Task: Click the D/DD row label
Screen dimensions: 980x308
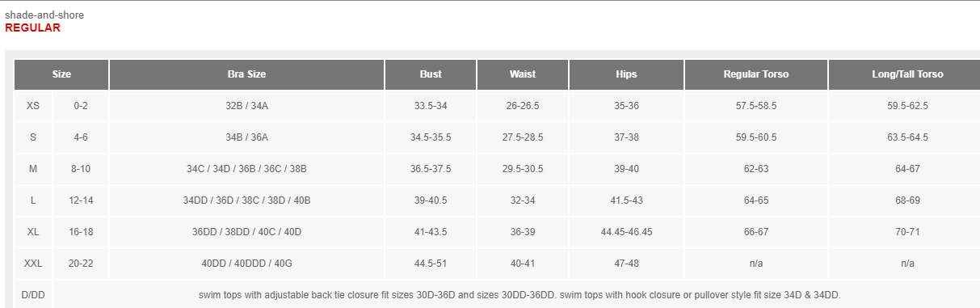Action: pyautogui.click(x=33, y=295)
